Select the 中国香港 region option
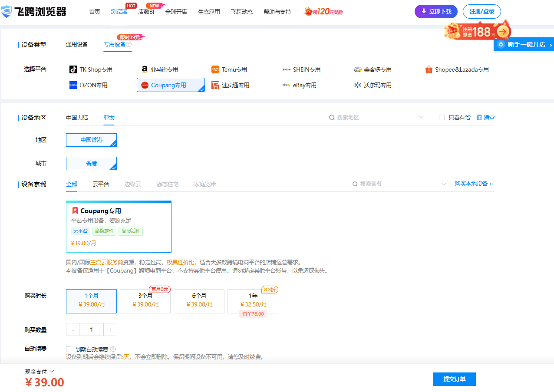554x392 pixels. pyautogui.click(x=91, y=140)
